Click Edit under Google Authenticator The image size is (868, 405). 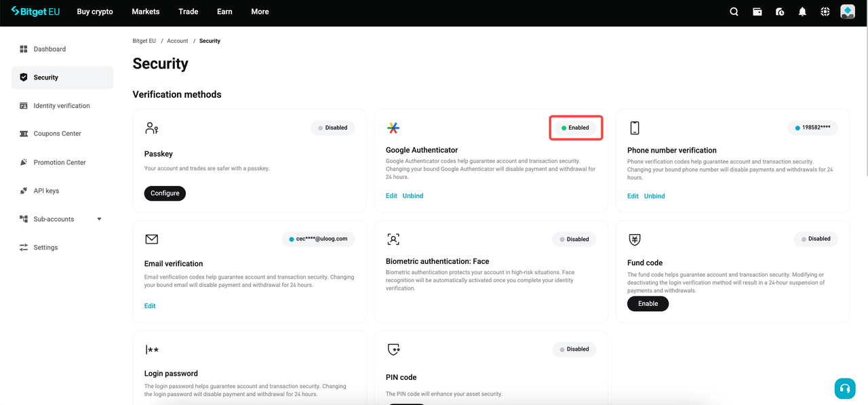(391, 196)
